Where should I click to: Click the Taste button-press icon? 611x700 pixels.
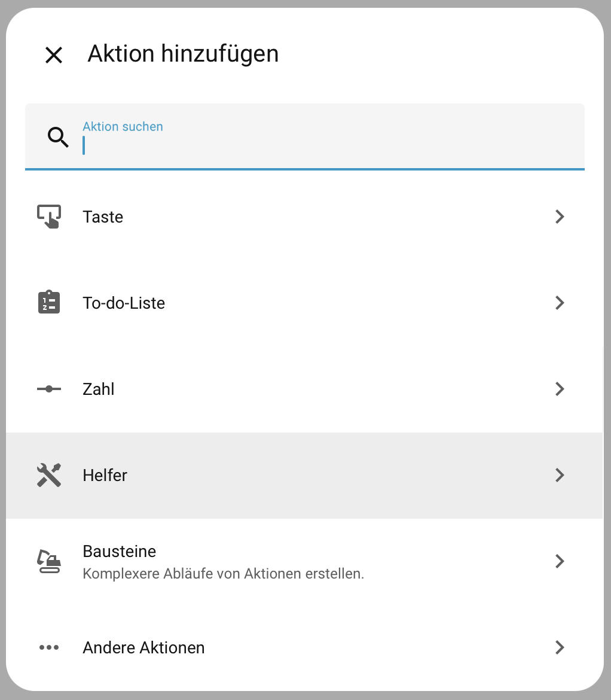49,217
